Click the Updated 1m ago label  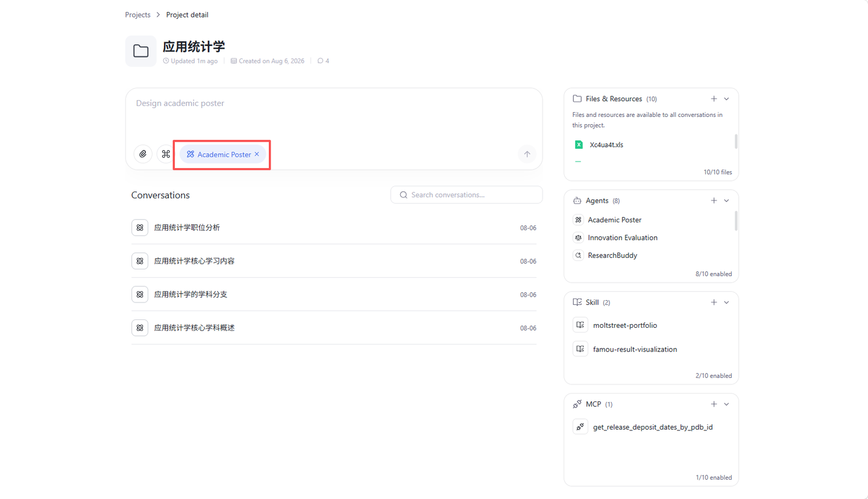pyautogui.click(x=194, y=61)
